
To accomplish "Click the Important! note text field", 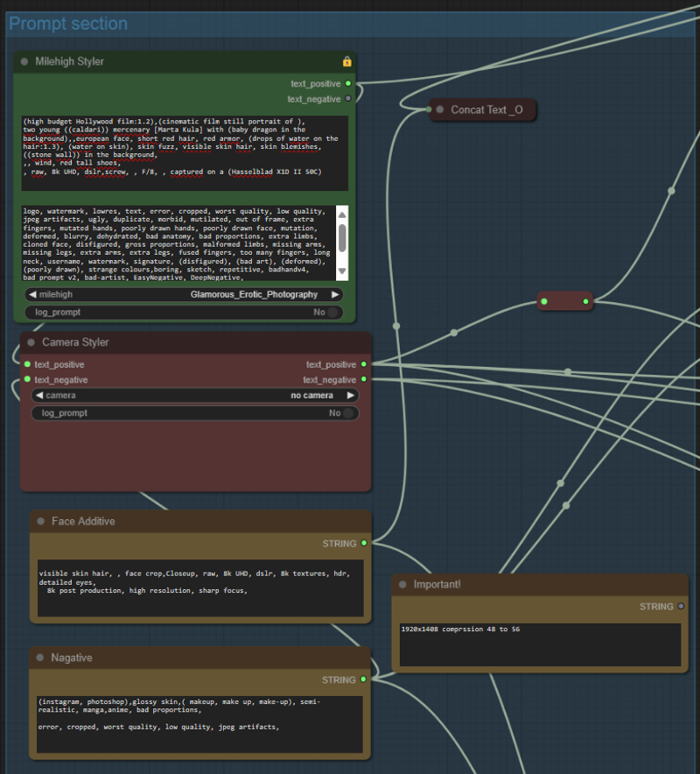I will coord(540,645).
